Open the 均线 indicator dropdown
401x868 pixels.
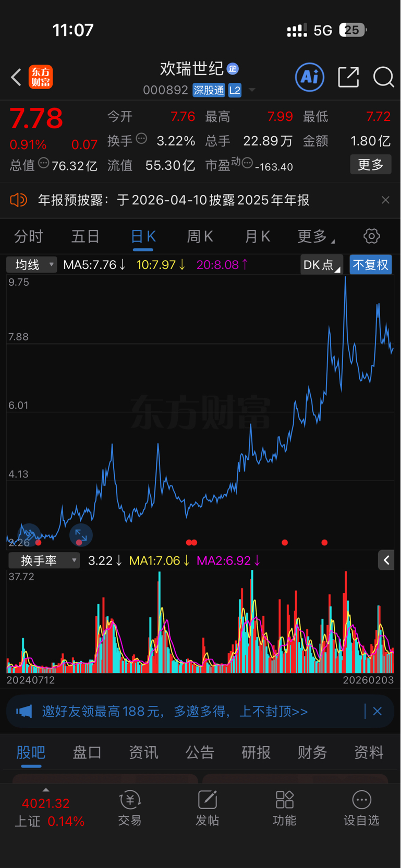point(32,265)
